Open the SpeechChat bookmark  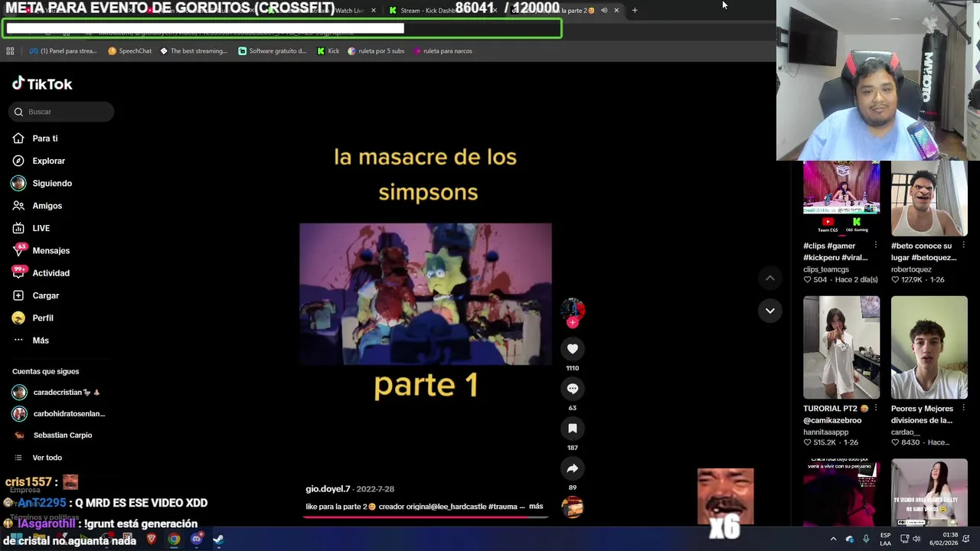pyautogui.click(x=129, y=51)
